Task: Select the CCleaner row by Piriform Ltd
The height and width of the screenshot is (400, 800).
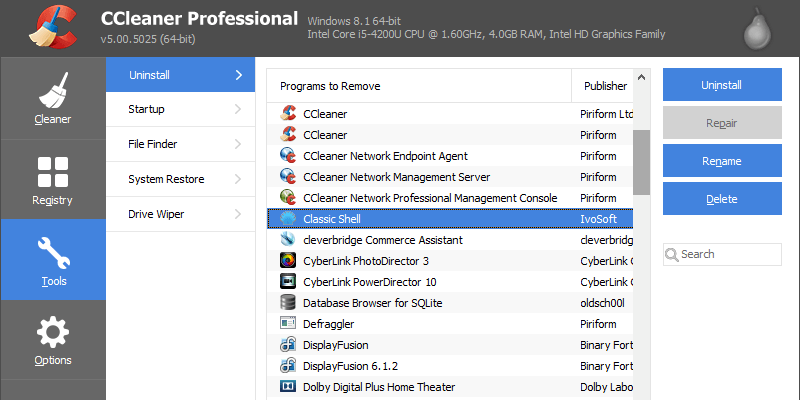Action: click(x=450, y=114)
